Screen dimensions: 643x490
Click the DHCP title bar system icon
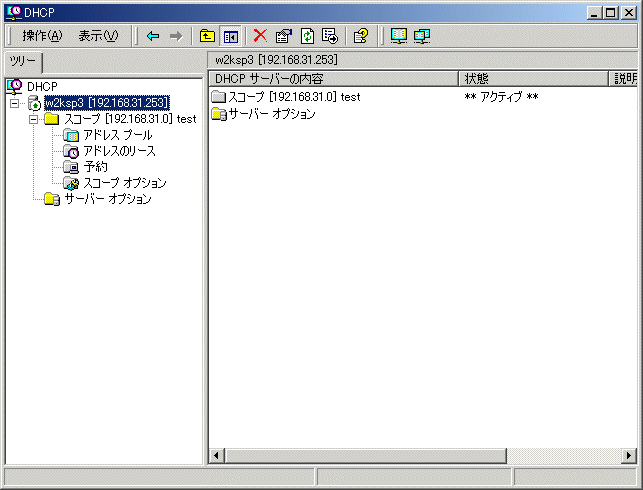coord(14,12)
